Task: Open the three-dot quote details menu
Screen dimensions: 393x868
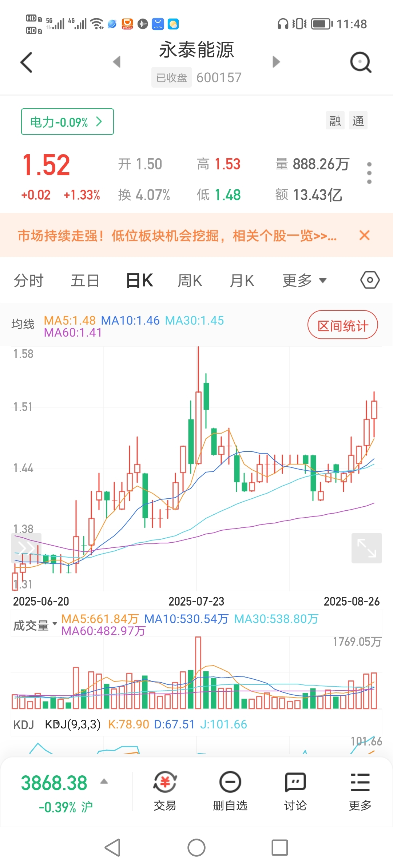Action: [369, 173]
